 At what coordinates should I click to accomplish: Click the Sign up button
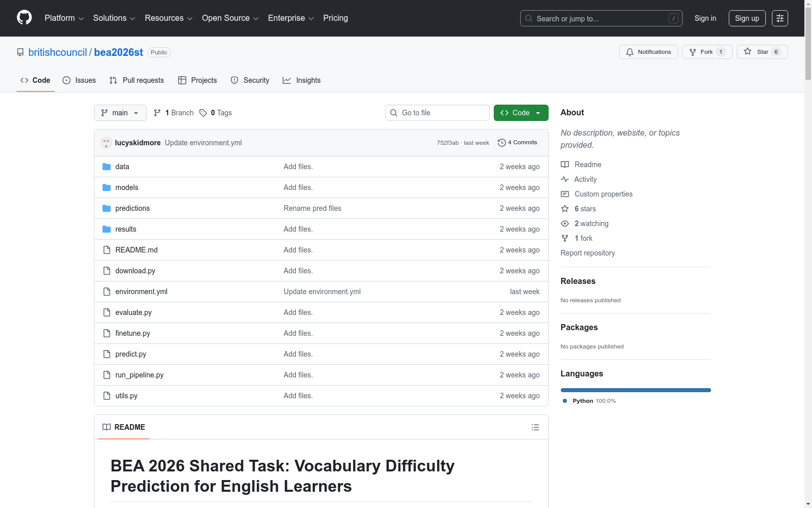point(747,18)
